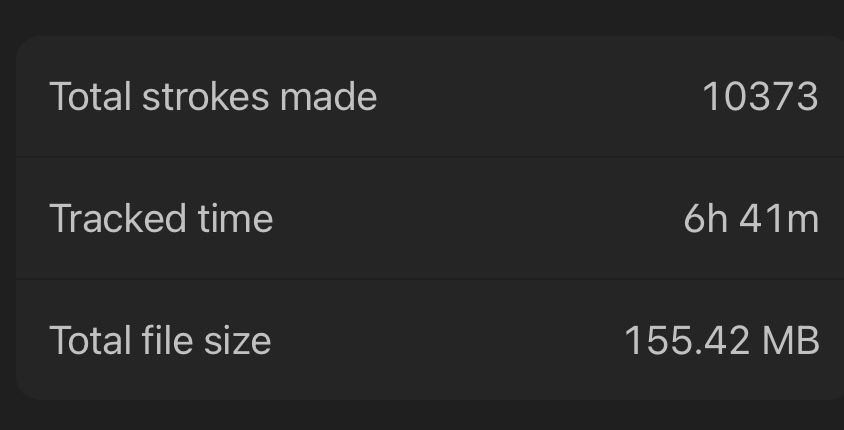Click the divider between strokes and tracked time rows
Image resolution: width=844 pixels, height=430 pixels.
click(x=430, y=157)
